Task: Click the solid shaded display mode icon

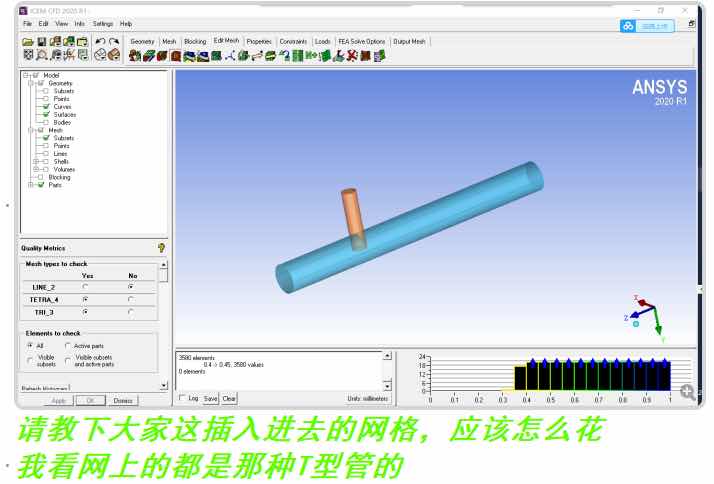Action: pyautogui.click(x=114, y=55)
